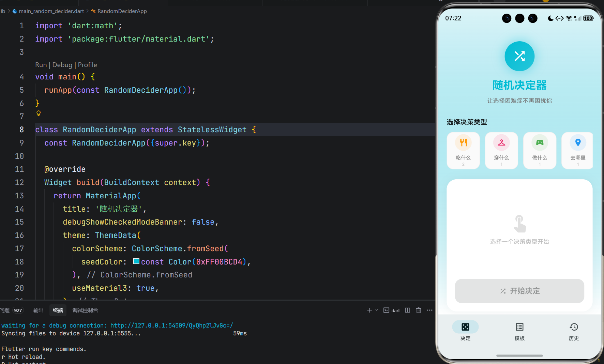
Task: Select the 终端 terminal panel tab
Action: [x=58, y=310]
